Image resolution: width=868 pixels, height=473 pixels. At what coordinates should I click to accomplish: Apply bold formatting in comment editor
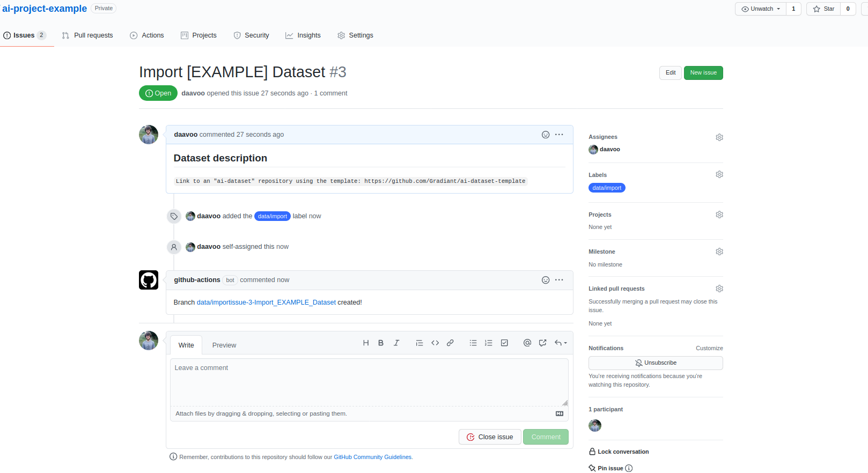pyautogui.click(x=381, y=343)
